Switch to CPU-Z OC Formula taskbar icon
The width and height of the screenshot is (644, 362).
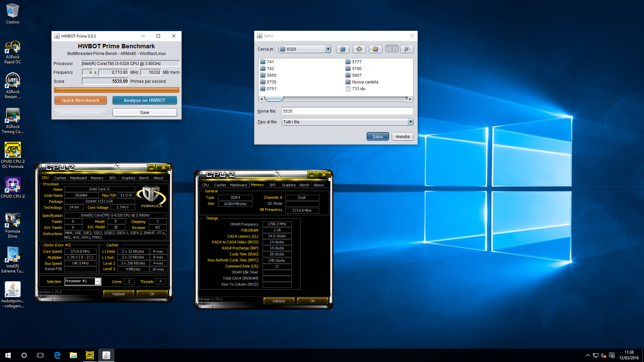[x=90, y=355]
